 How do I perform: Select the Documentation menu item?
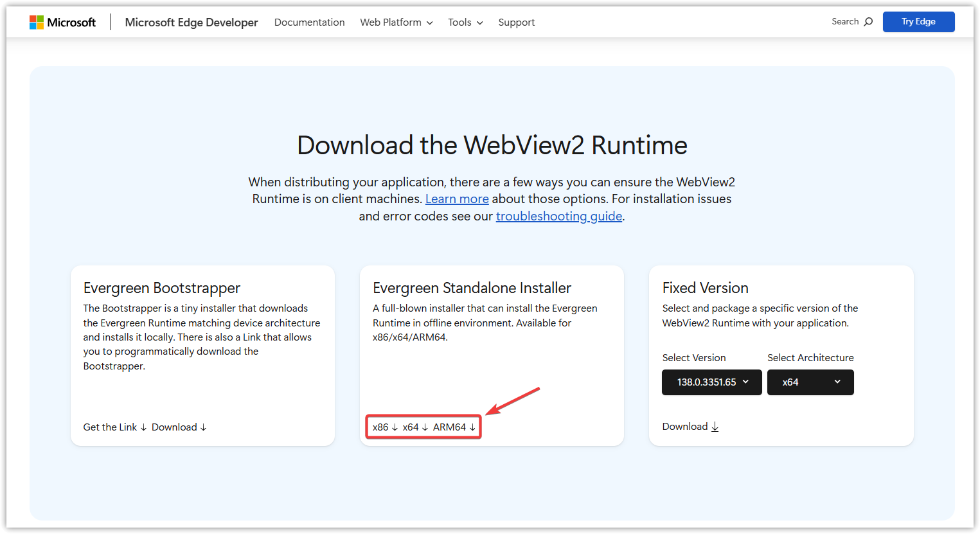click(x=309, y=22)
